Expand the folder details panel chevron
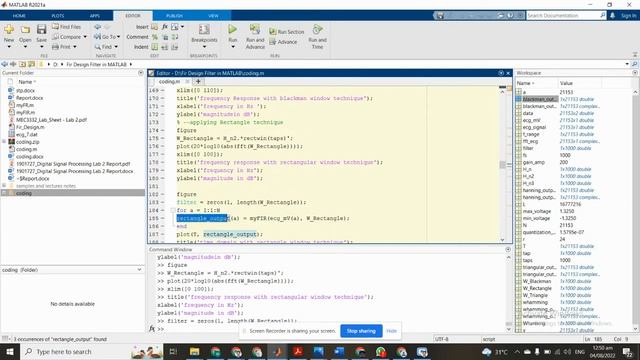The image size is (640, 360). [139, 270]
